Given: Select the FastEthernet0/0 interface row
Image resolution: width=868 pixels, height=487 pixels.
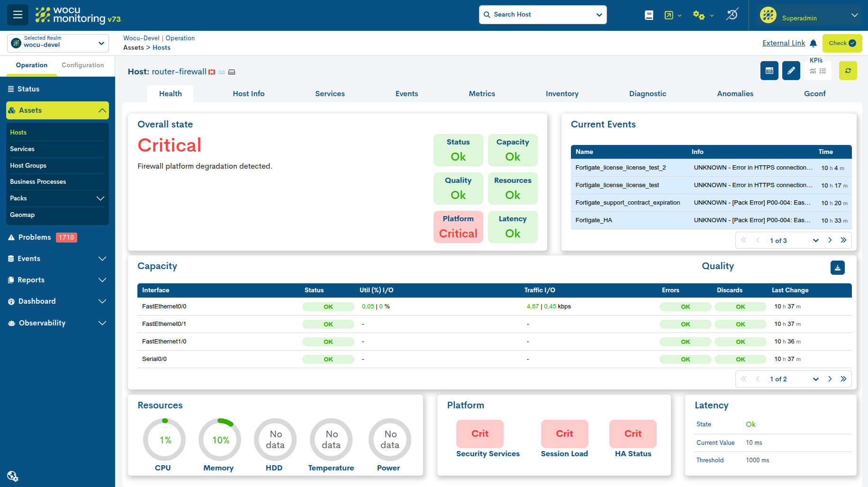Looking at the screenshot, I should pyautogui.click(x=495, y=307).
